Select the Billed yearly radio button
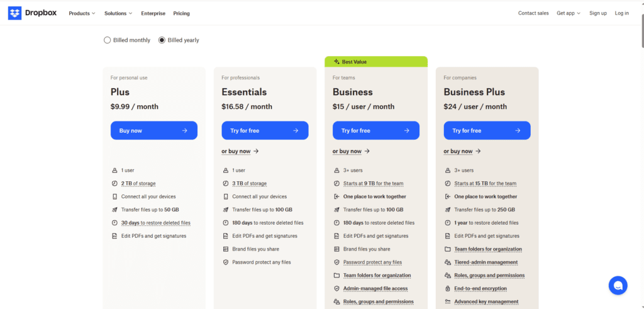Screen dimensions: 644x309 (162, 40)
